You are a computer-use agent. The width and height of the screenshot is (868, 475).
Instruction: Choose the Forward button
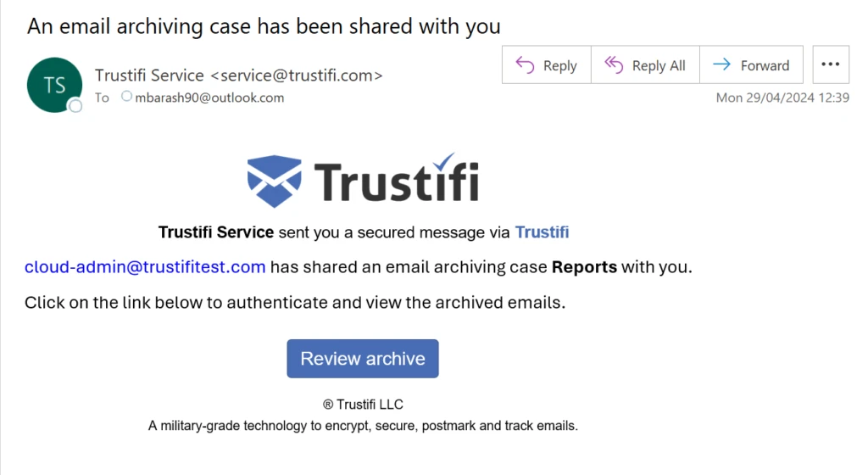752,64
